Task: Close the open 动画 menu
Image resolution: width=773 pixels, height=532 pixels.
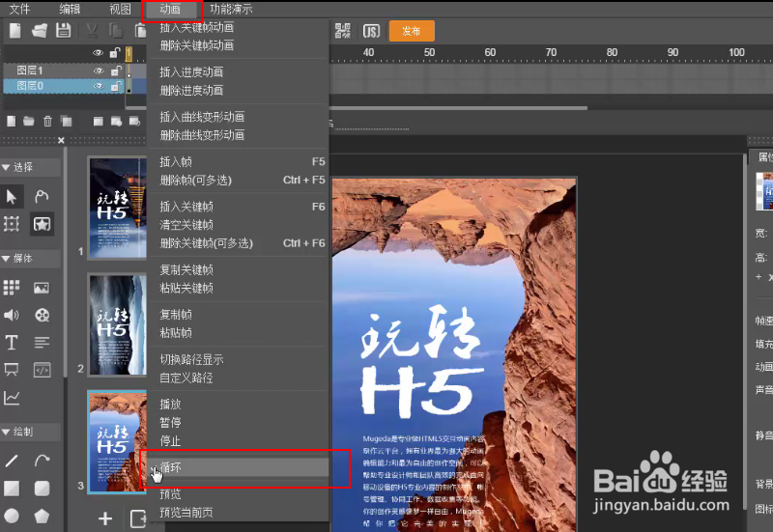Action: click(x=171, y=9)
